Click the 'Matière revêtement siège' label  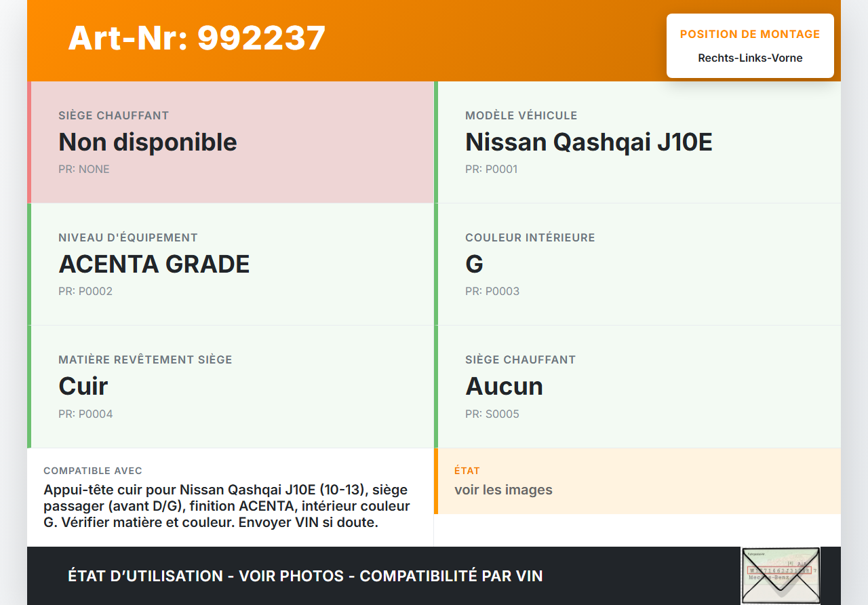(145, 359)
